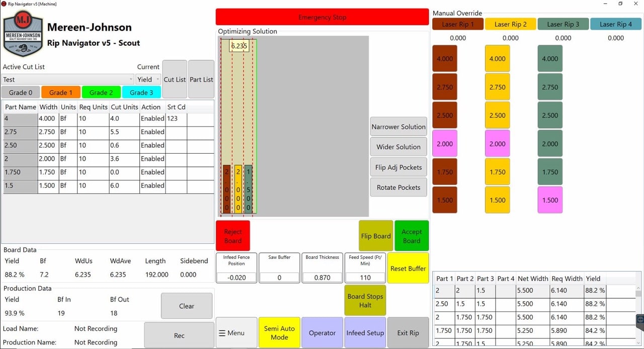Select part name 1.750 in the cut list table
This screenshot has height=349, width=644.
pyautogui.click(x=20, y=172)
